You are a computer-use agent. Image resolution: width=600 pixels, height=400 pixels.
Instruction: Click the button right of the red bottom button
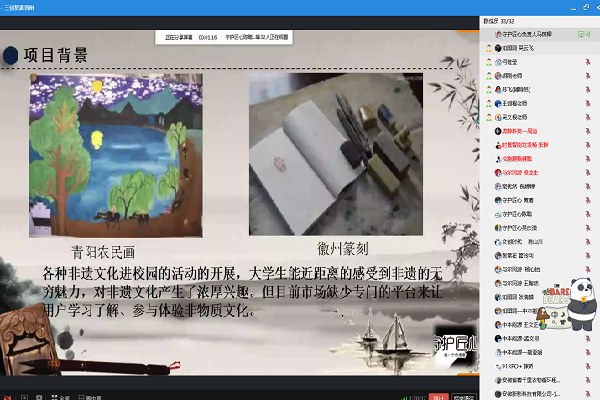coord(465,396)
